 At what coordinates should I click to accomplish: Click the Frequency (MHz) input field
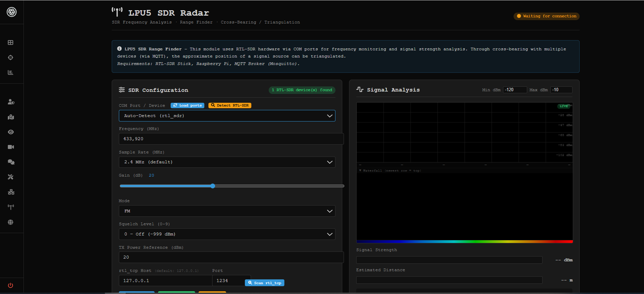pos(231,139)
